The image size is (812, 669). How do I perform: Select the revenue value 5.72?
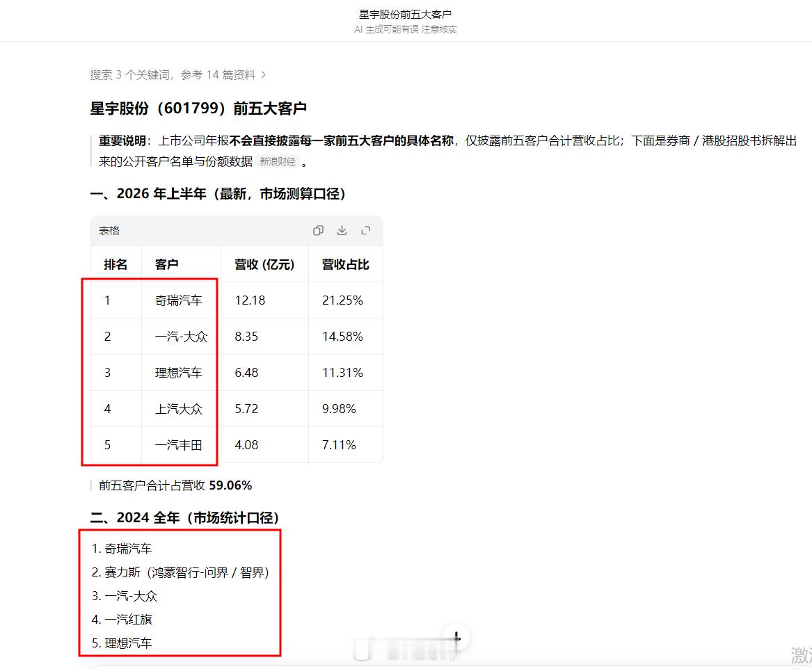tap(246, 409)
